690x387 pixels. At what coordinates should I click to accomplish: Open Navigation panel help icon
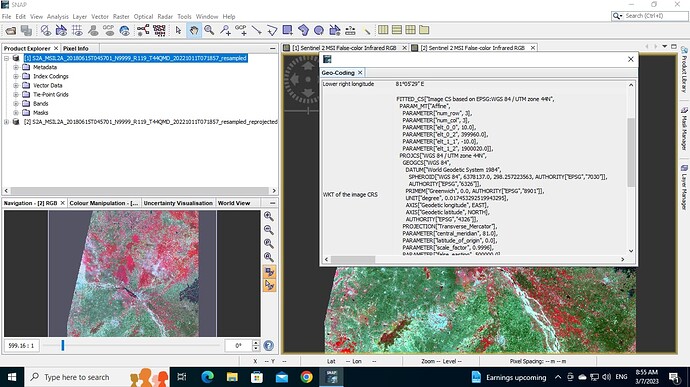(x=269, y=346)
